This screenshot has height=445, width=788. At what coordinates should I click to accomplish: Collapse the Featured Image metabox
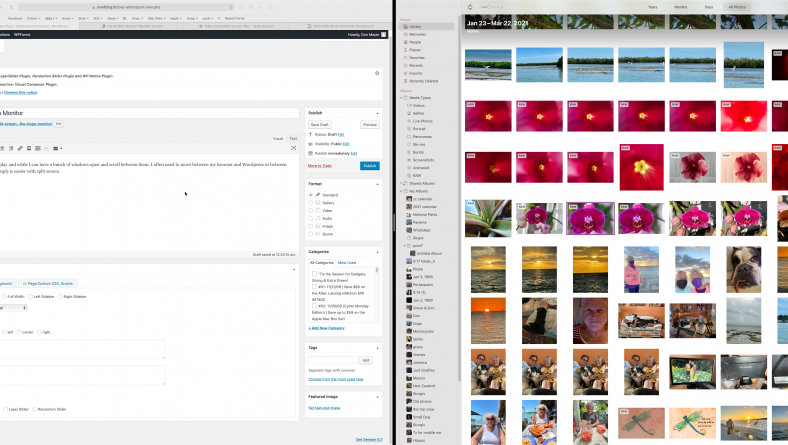point(377,397)
